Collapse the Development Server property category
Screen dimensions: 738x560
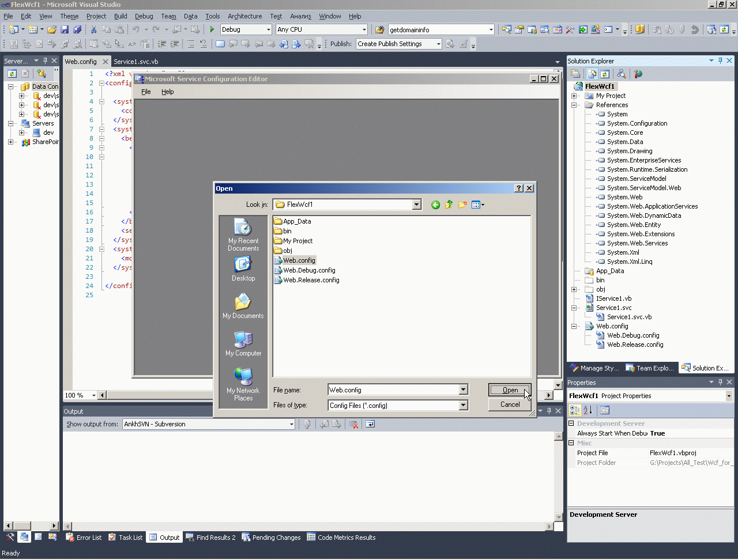click(571, 423)
